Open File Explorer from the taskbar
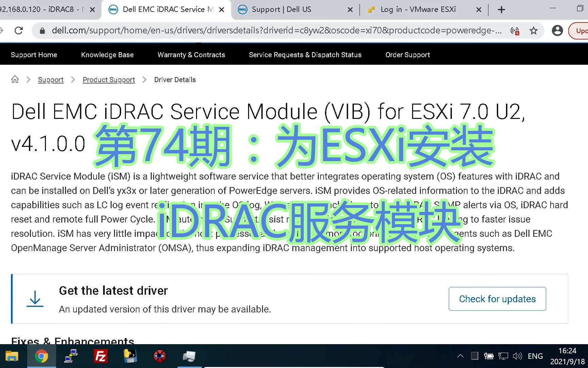The height and width of the screenshot is (368, 588). 12,356
